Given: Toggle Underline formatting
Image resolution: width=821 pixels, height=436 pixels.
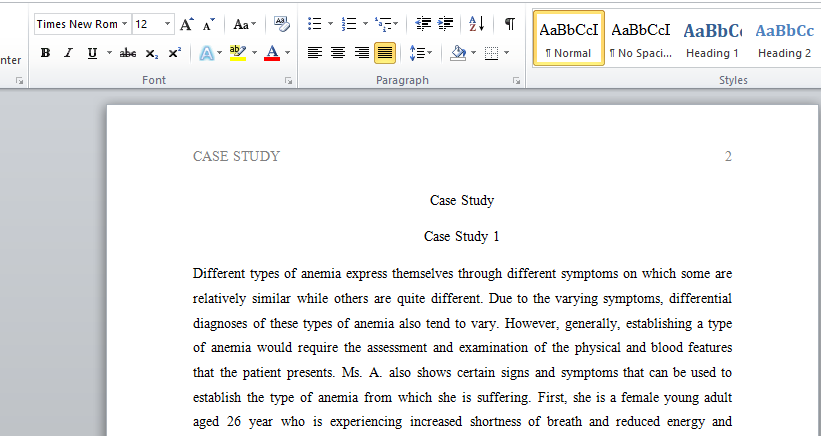Looking at the screenshot, I should click(x=92, y=53).
